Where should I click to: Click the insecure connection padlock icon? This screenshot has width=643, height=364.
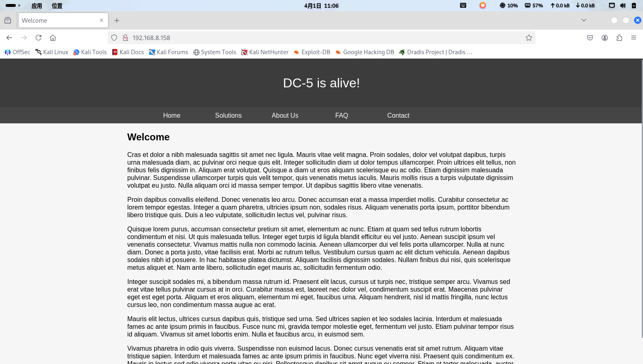coord(125,38)
